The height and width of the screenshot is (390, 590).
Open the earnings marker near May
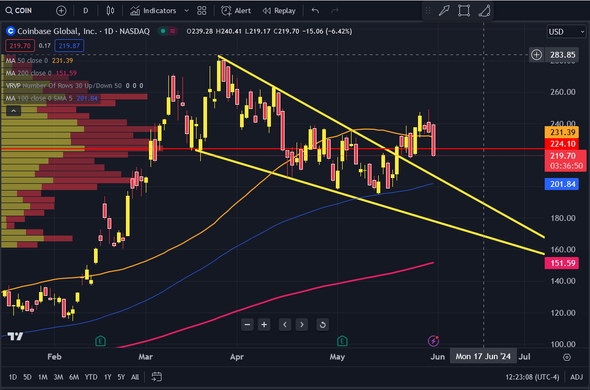pos(342,341)
